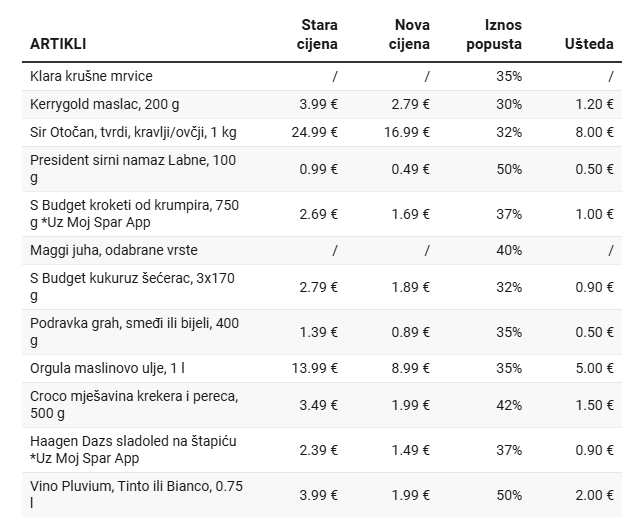Select Podravka grah item name
Screen dimensions: 636x529
pyautogui.click(x=134, y=332)
